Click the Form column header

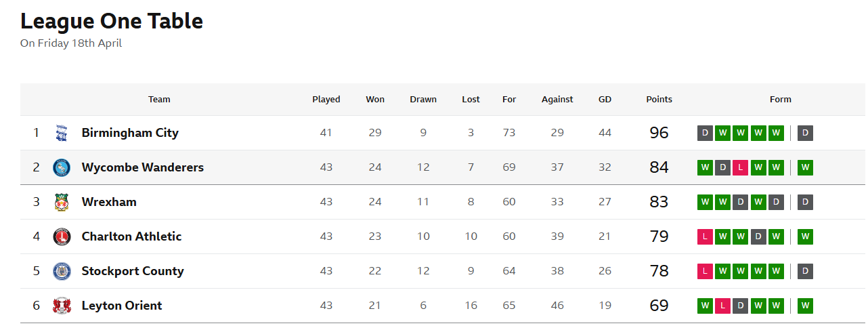pyautogui.click(x=780, y=100)
